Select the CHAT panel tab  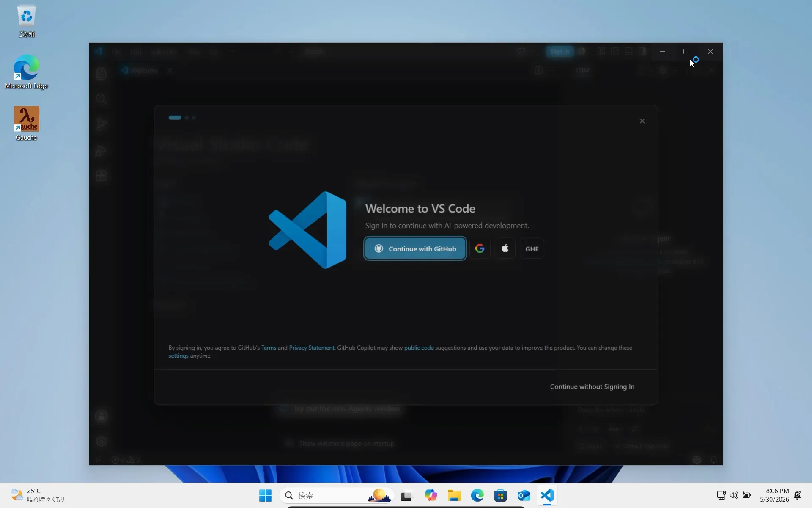[x=582, y=70]
